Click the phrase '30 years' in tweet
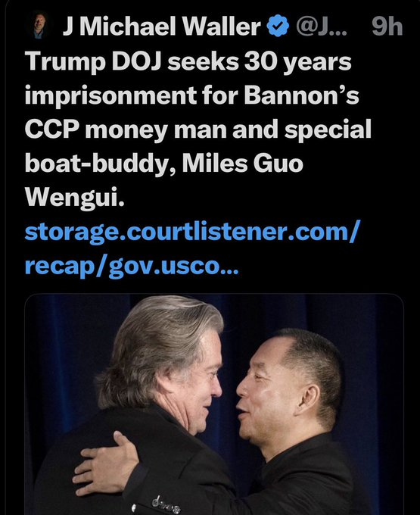The image size is (420, 515). click(298, 62)
